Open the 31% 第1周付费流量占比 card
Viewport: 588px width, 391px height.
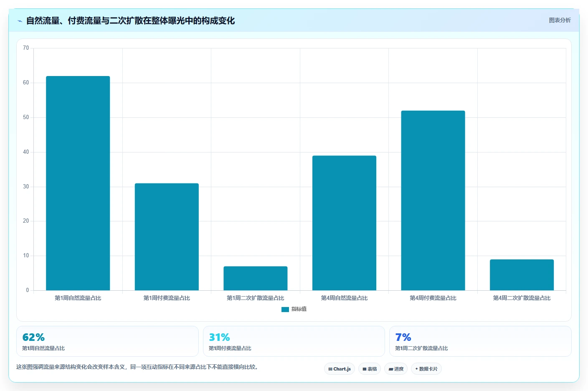(x=294, y=341)
